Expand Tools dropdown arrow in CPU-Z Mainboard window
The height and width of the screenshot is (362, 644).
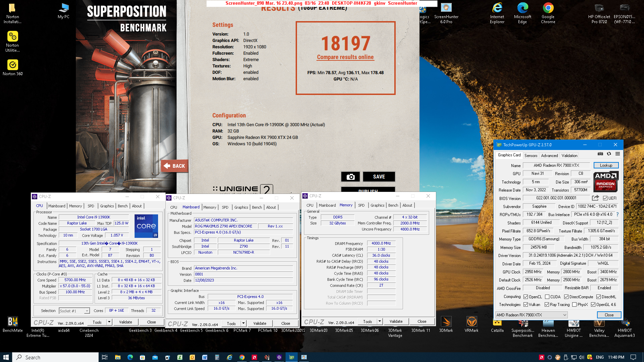243,323
